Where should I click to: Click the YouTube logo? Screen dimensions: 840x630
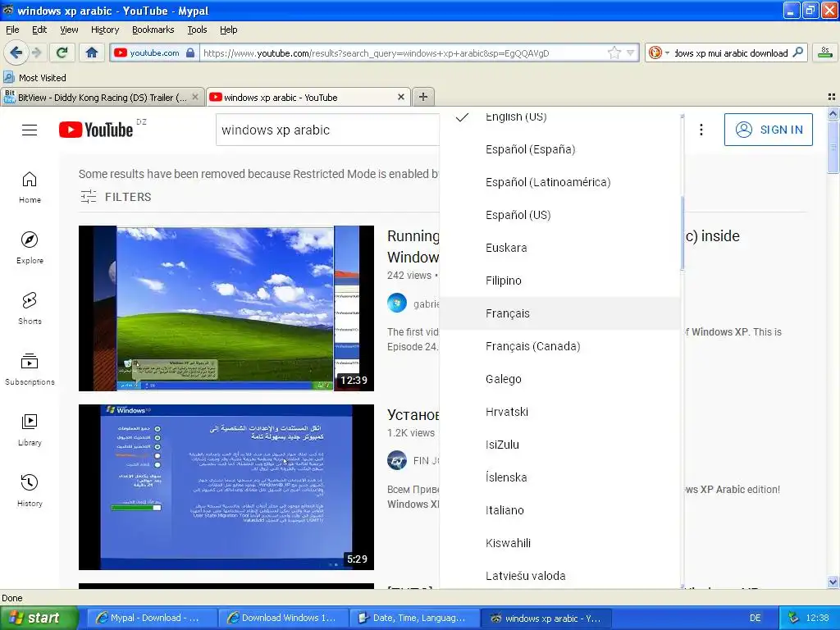[x=97, y=130]
